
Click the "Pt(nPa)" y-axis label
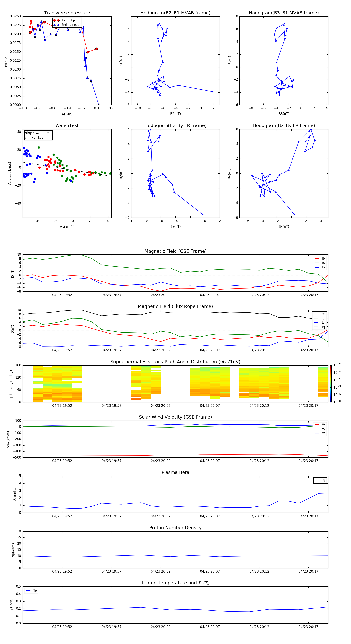coord(6,61)
